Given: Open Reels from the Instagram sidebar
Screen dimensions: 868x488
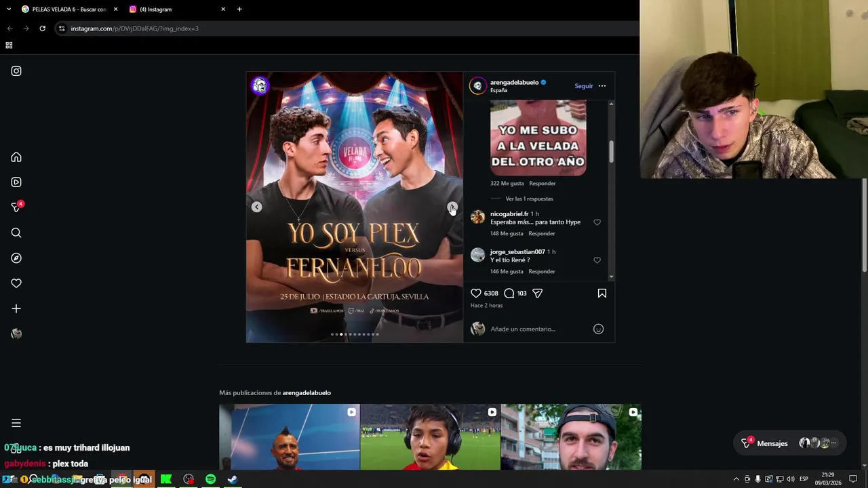Looking at the screenshot, I should [16, 182].
